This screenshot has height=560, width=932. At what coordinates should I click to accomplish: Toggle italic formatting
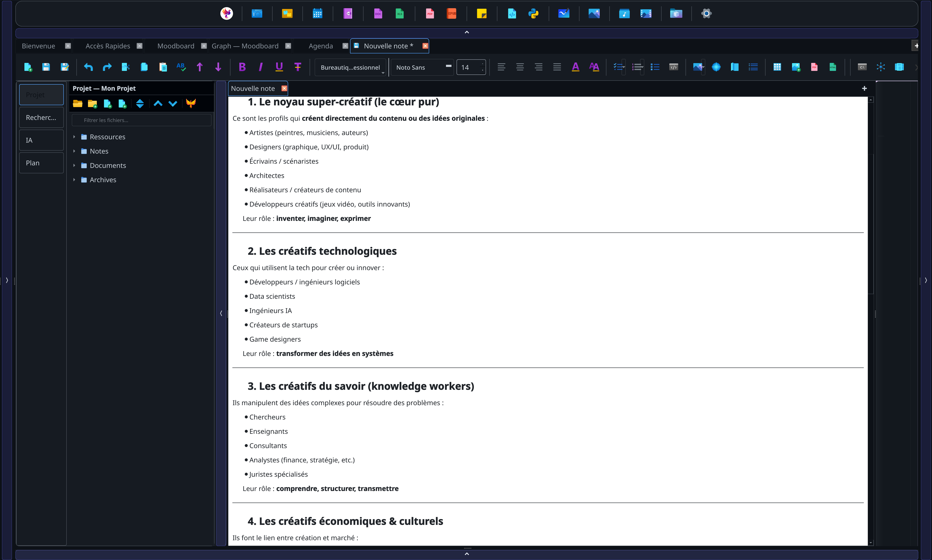[x=260, y=67]
